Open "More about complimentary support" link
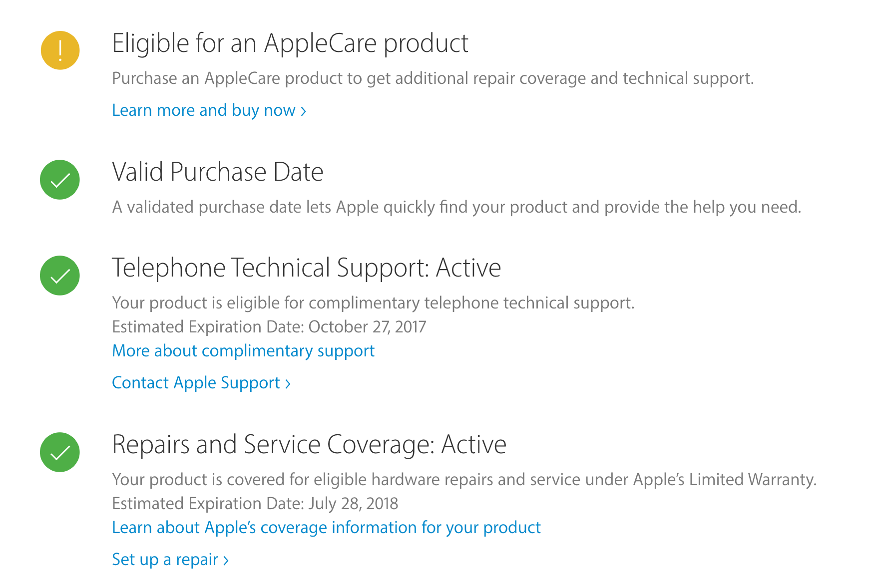This screenshot has width=877, height=588. point(243,351)
